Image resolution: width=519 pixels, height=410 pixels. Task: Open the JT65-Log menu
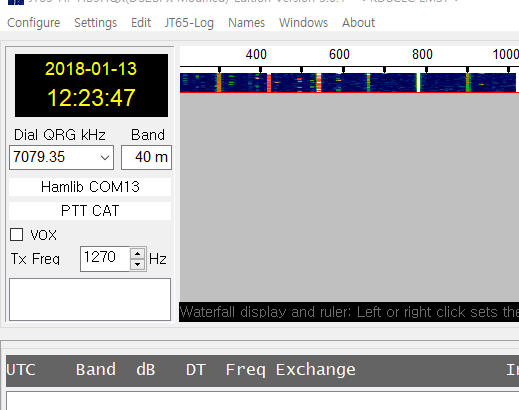click(x=189, y=23)
